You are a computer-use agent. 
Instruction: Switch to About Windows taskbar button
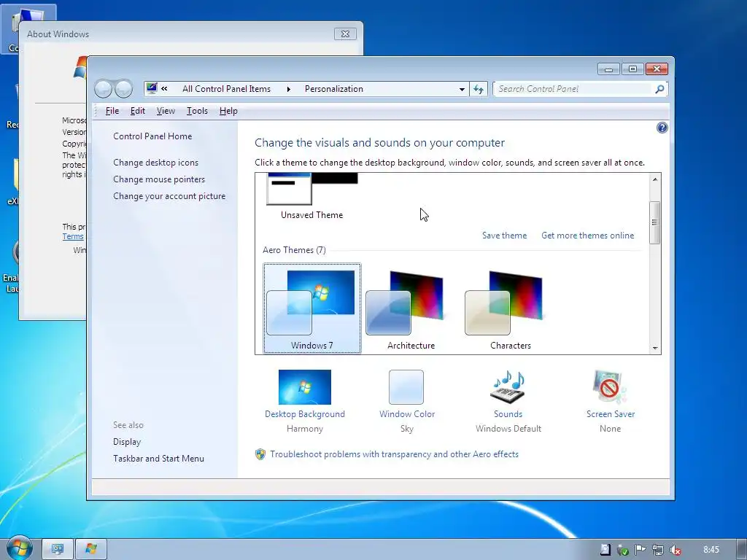(x=91, y=550)
